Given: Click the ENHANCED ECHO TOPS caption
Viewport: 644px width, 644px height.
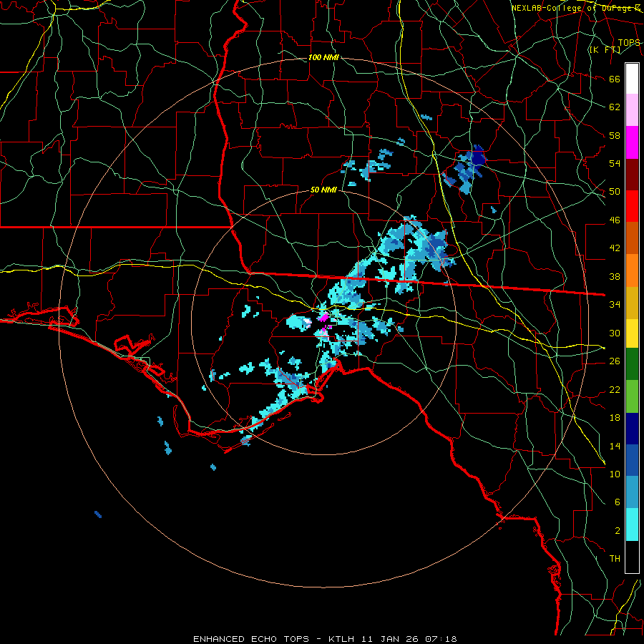Looking at the screenshot, I should pos(251,639).
